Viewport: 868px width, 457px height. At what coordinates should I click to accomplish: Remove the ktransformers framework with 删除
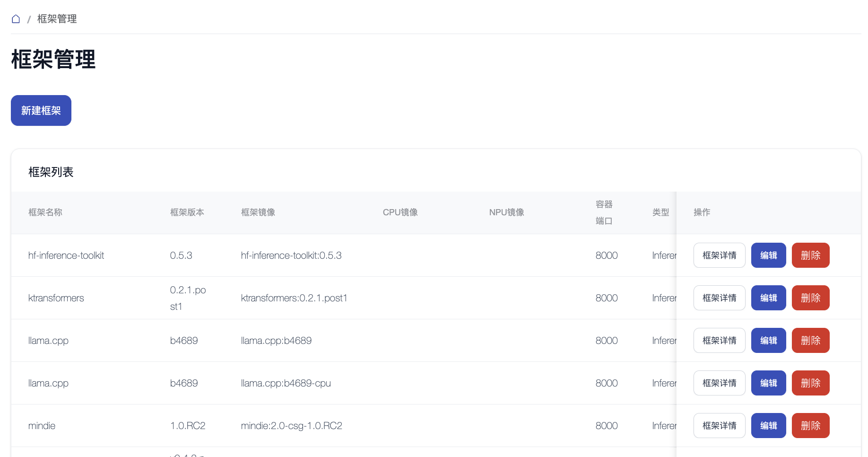810,298
